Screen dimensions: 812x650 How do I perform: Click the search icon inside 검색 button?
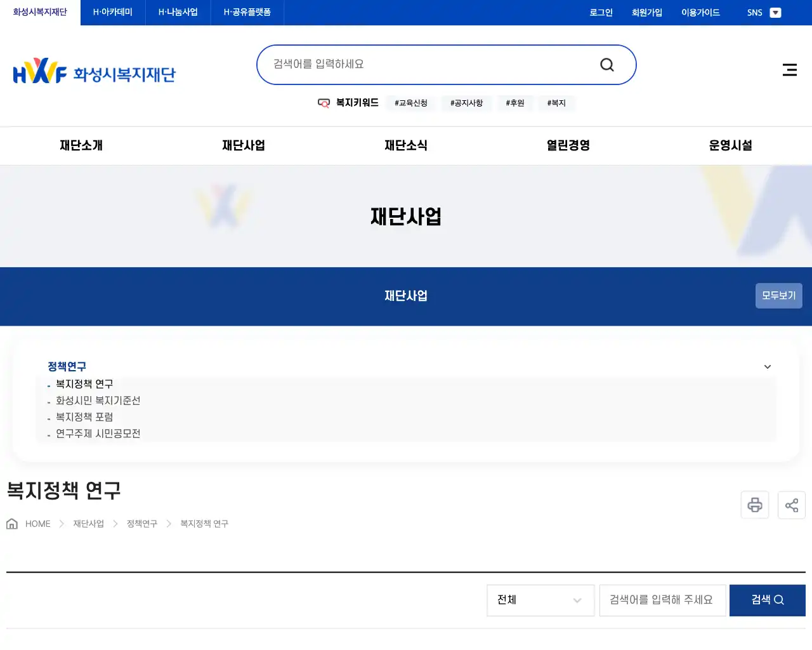coord(778,599)
